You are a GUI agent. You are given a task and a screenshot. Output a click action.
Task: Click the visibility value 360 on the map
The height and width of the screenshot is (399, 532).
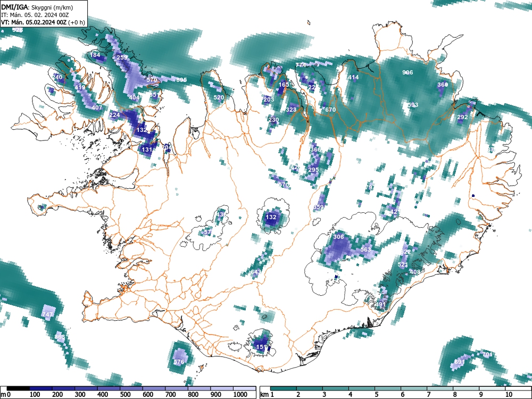tap(443, 85)
